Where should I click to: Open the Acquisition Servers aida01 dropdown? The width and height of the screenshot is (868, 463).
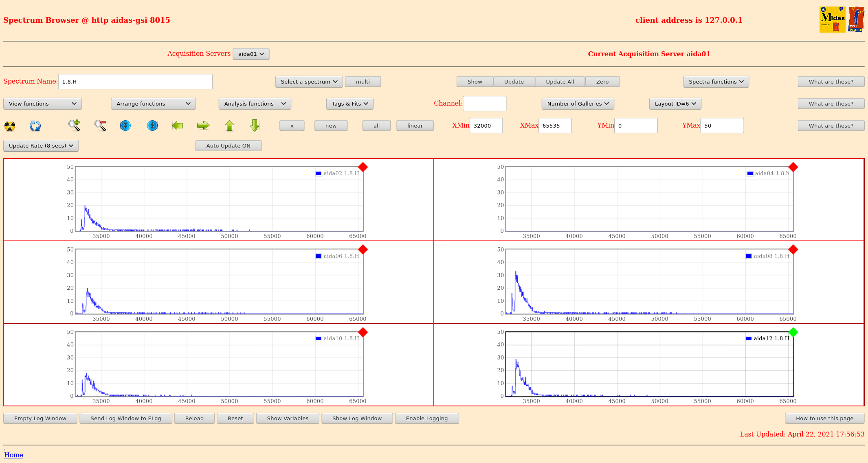(x=251, y=54)
